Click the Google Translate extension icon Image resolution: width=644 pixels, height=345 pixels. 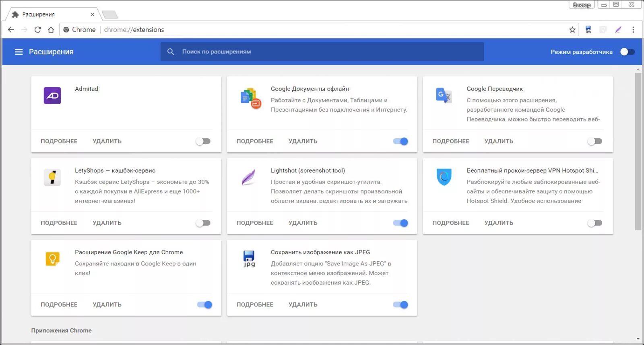(444, 96)
